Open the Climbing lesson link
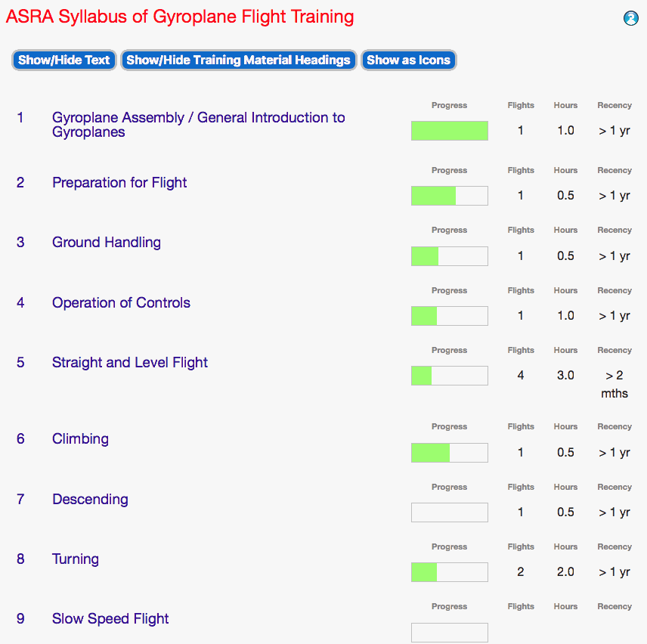 coord(80,439)
